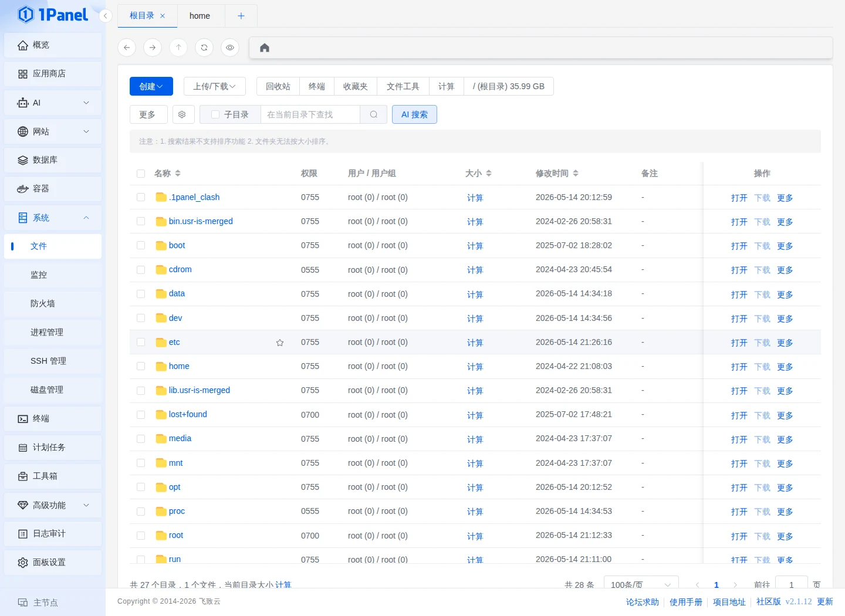Viewport: 845px width, 616px height.
Task: Go up one directory level
Action: pos(178,48)
